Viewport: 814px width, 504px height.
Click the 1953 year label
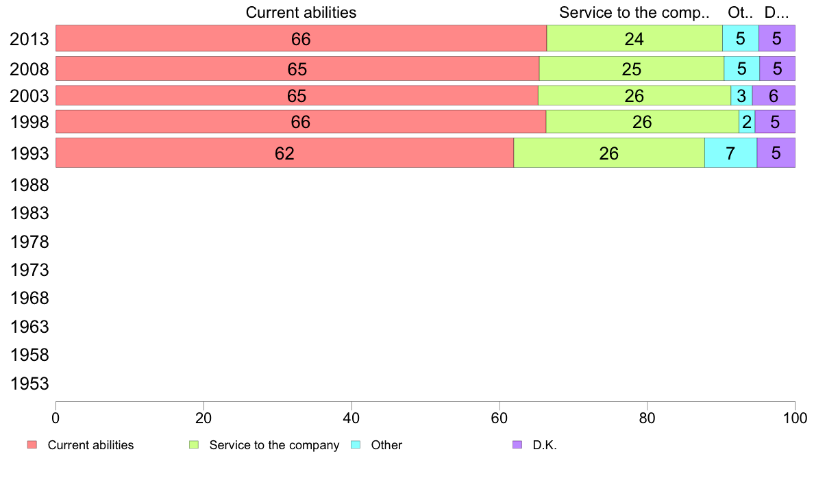(x=29, y=383)
